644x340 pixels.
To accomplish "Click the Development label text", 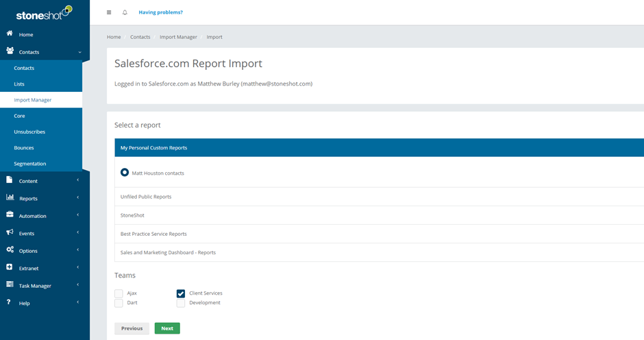I will click(205, 302).
